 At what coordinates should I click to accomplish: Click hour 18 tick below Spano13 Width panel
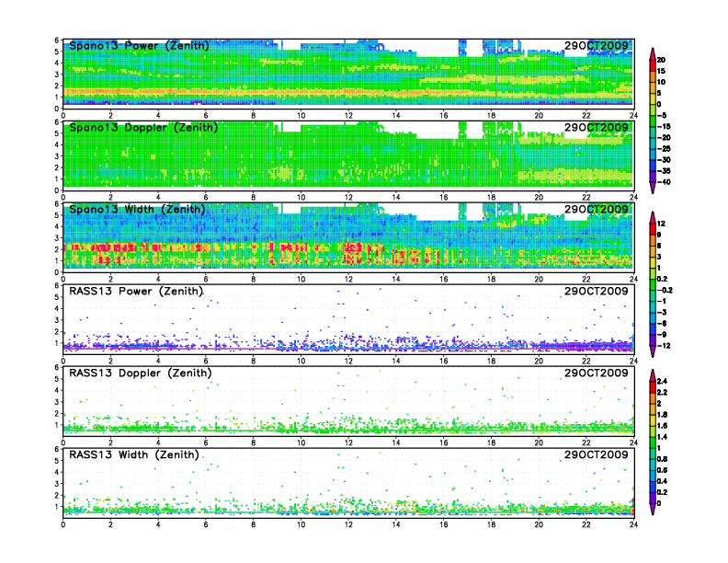[491, 279]
